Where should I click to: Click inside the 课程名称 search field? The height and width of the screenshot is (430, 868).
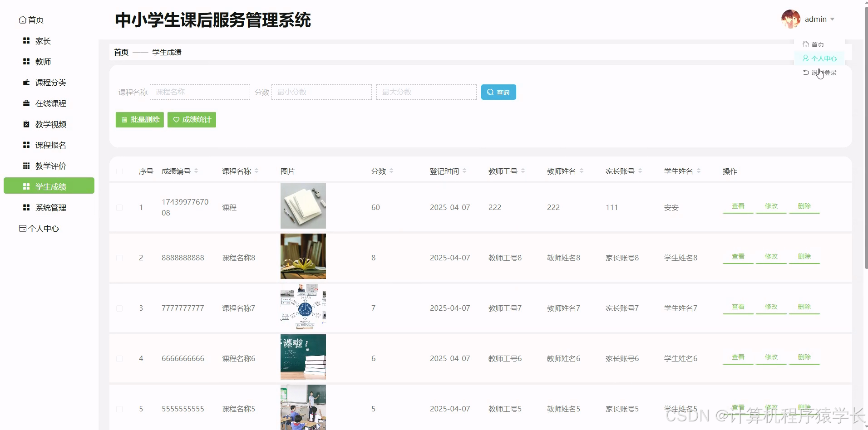click(200, 92)
